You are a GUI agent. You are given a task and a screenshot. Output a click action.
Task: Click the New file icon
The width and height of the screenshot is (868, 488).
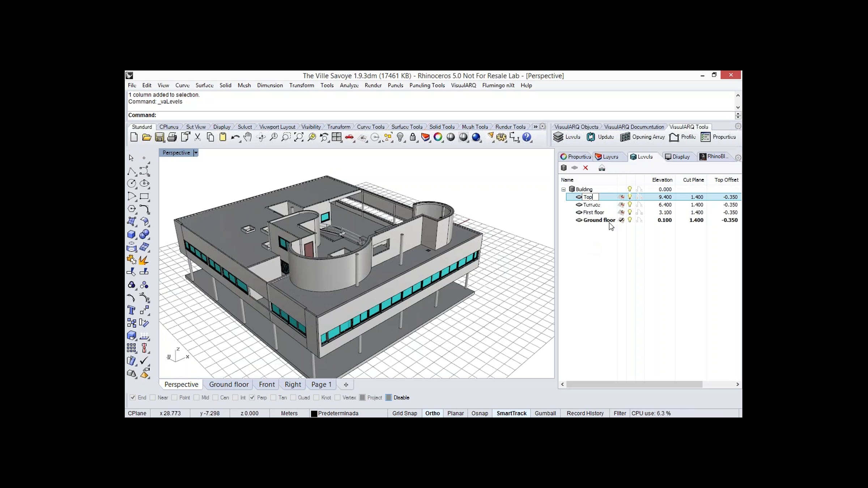[134, 137]
